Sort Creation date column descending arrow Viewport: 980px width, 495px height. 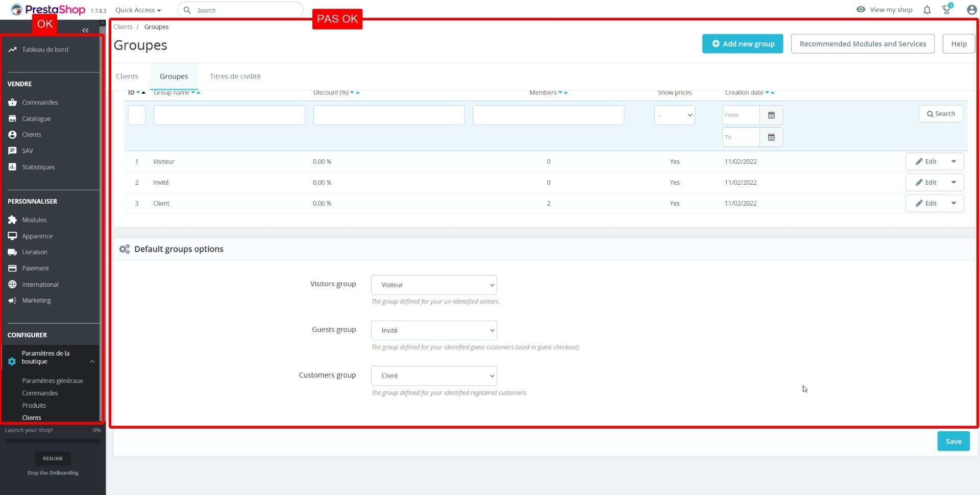pyautogui.click(x=767, y=92)
